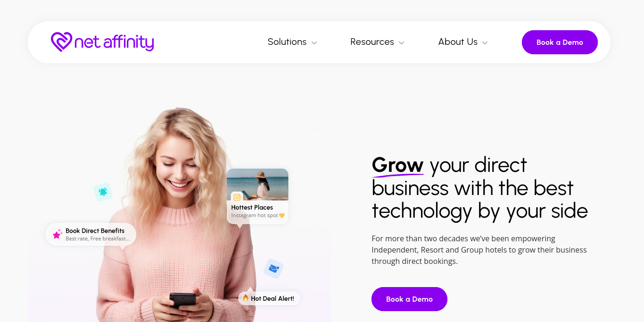This screenshot has width=644, height=322.
Task: Open the Resources menu item
Action: [372, 42]
